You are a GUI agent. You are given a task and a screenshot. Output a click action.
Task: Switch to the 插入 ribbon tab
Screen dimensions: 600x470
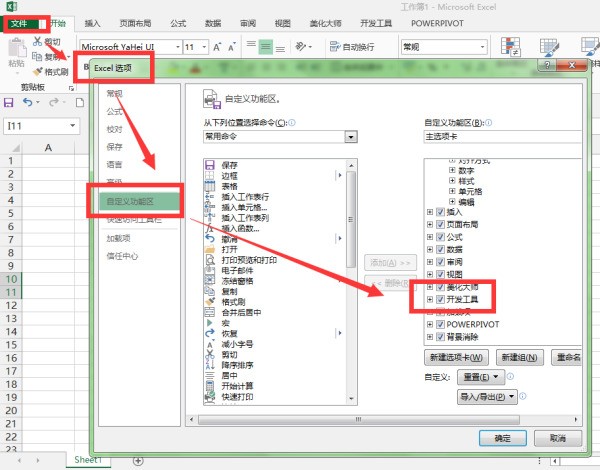92,24
